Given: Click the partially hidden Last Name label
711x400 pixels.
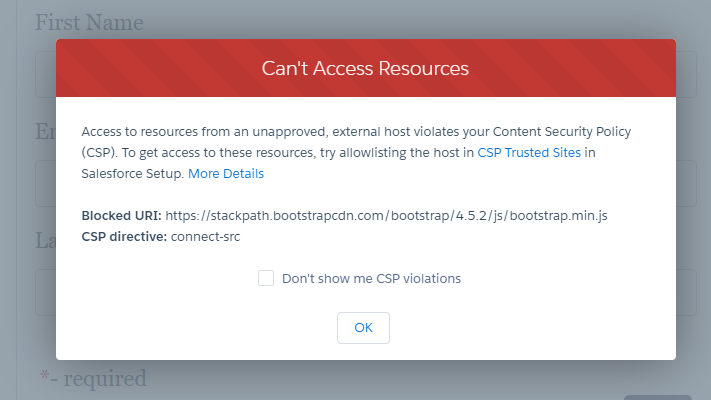Looking at the screenshot, I should [x=44, y=240].
